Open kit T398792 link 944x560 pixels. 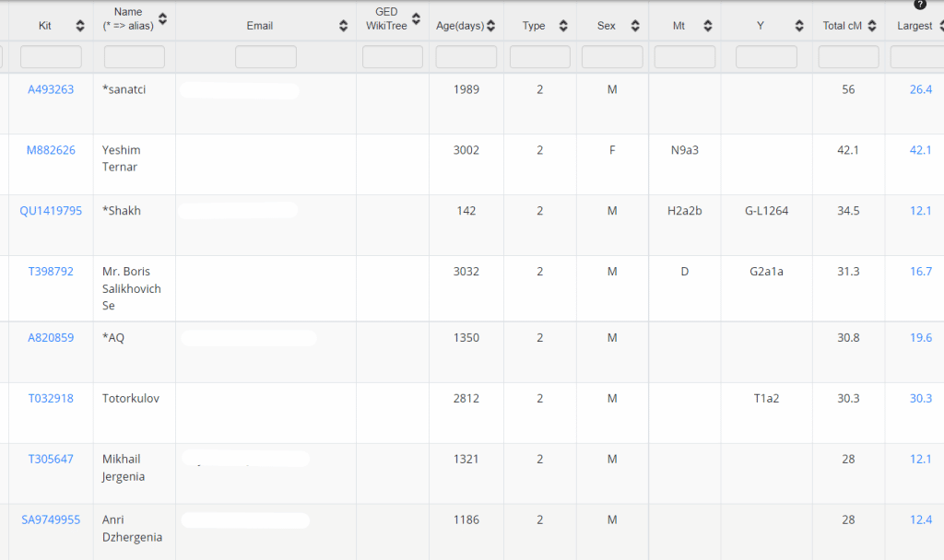click(x=51, y=272)
